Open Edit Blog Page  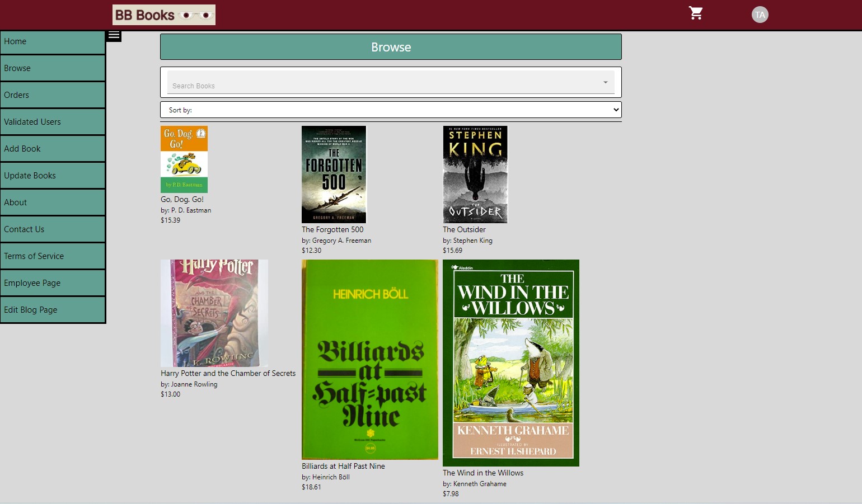[53, 310]
